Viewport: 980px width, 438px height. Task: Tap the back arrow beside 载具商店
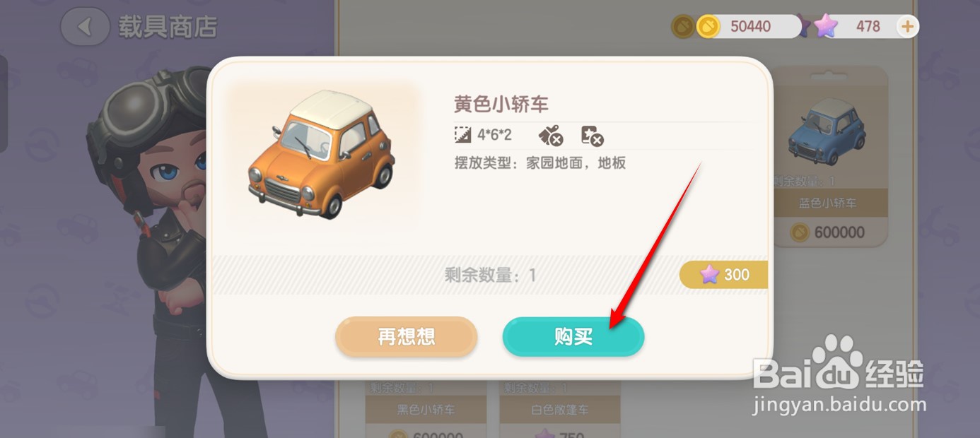(x=86, y=27)
